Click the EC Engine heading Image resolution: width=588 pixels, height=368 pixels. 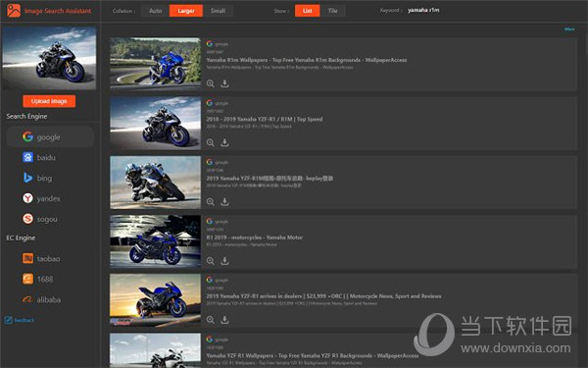click(21, 237)
